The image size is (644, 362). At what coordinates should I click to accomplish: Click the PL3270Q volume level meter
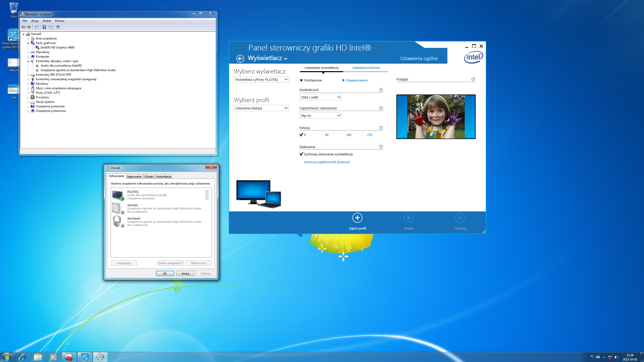(207, 195)
